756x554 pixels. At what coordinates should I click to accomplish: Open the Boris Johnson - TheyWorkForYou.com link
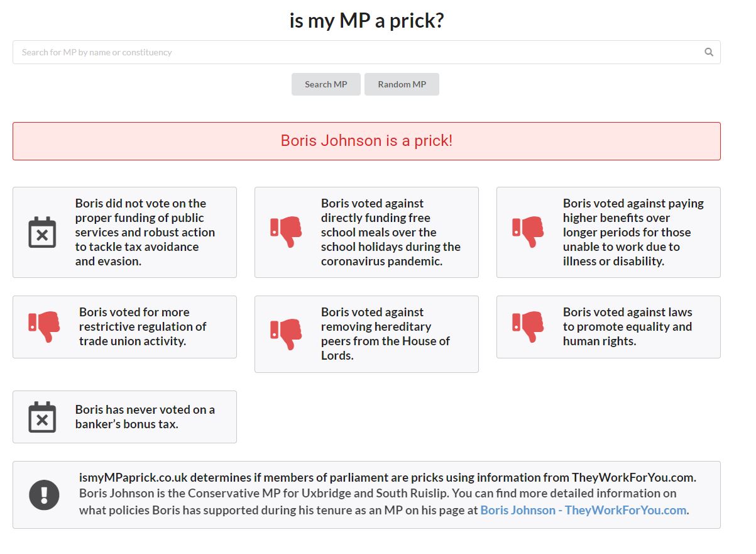click(583, 510)
